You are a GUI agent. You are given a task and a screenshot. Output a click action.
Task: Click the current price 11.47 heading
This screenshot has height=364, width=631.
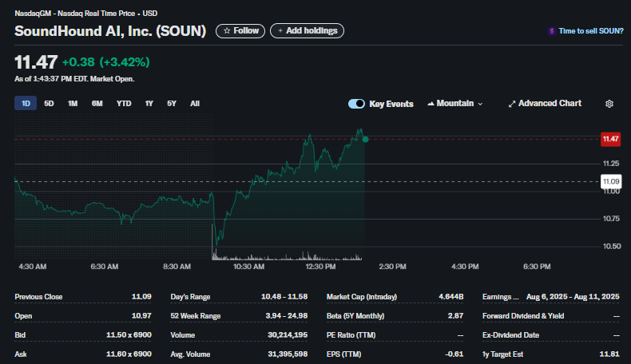36,62
